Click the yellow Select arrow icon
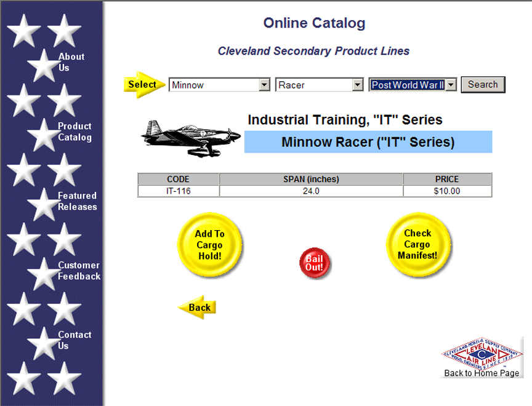This screenshot has height=406, width=532. pyautogui.click(x=144, y=85)
